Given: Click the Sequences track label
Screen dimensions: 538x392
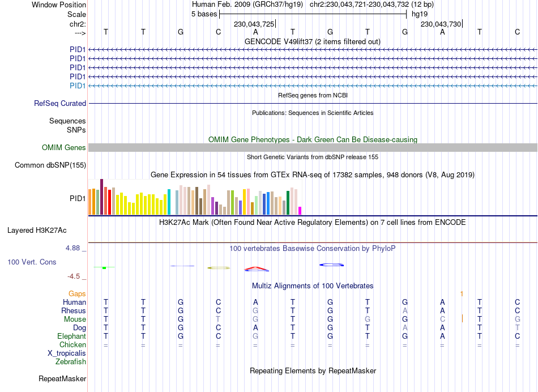Looking at the screenshot, I should coord(67,121).
